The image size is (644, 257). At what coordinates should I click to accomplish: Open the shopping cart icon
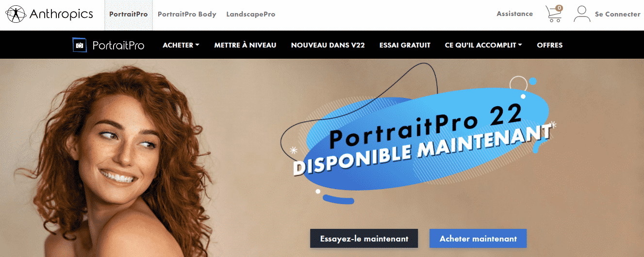click(553, 15)
